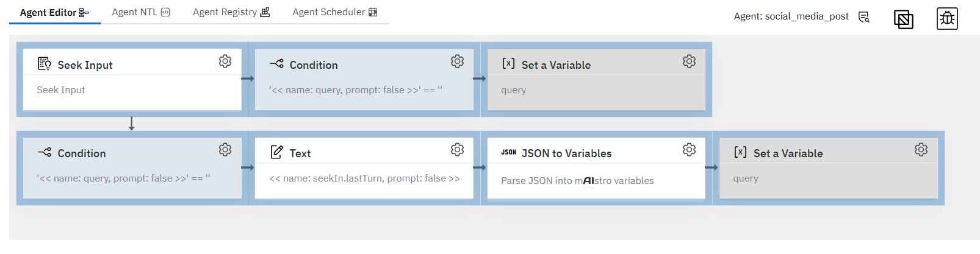Go to the Agent Scheduler tab
The image size is (980, 254).
[335, 12]
